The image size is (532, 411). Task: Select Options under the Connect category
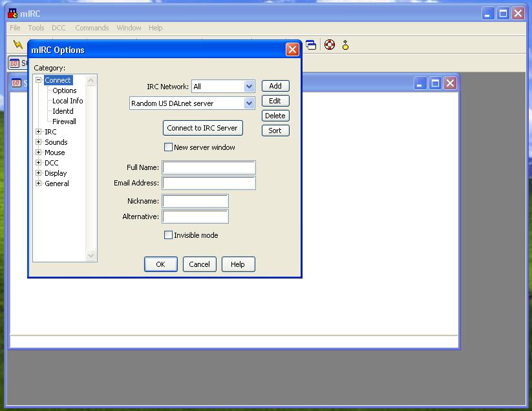point(65,90)
